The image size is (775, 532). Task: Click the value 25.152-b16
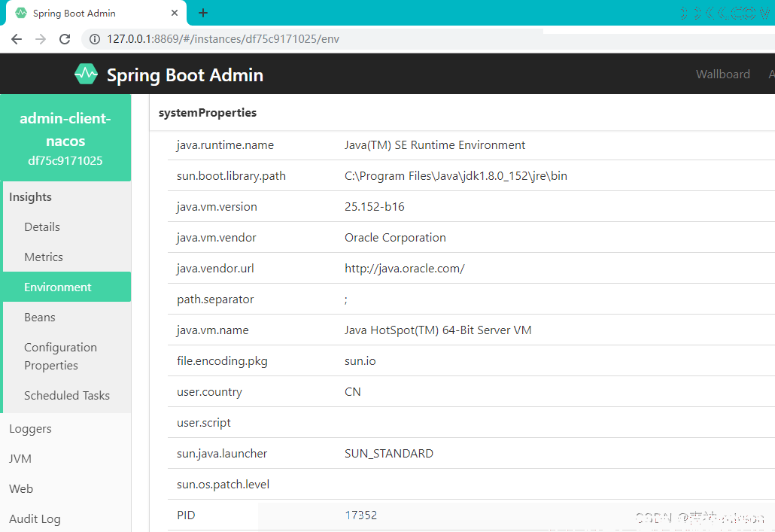pyautogui.click(x=374, y=207)
